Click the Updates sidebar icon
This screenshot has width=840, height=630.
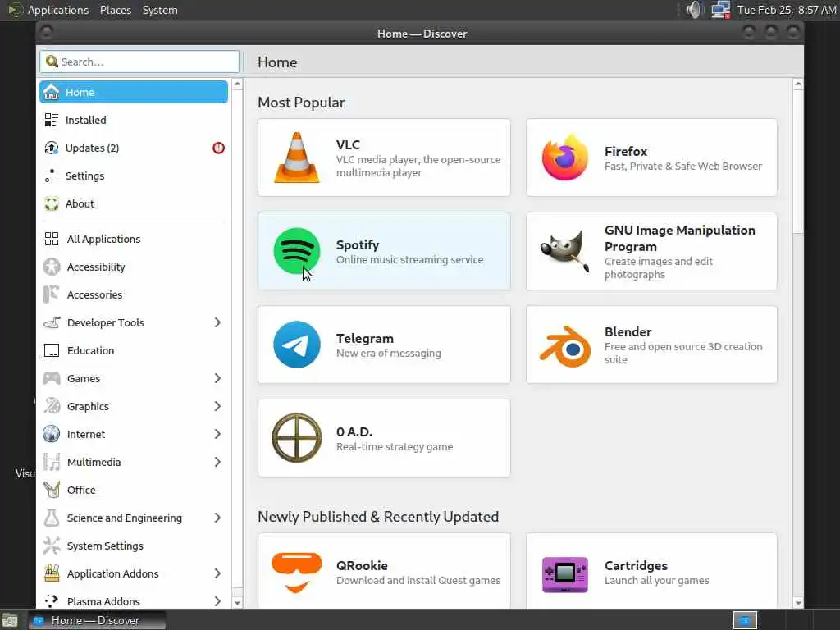coord(52,148)
